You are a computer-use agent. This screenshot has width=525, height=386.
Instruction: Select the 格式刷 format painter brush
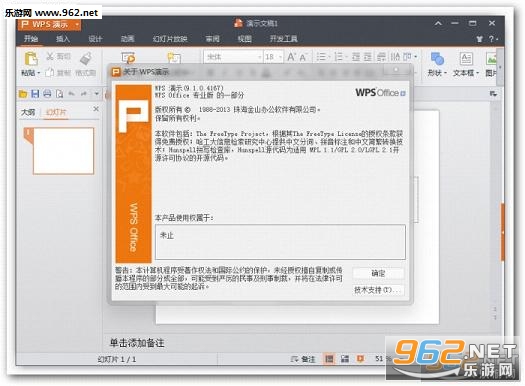click(86, 59)
